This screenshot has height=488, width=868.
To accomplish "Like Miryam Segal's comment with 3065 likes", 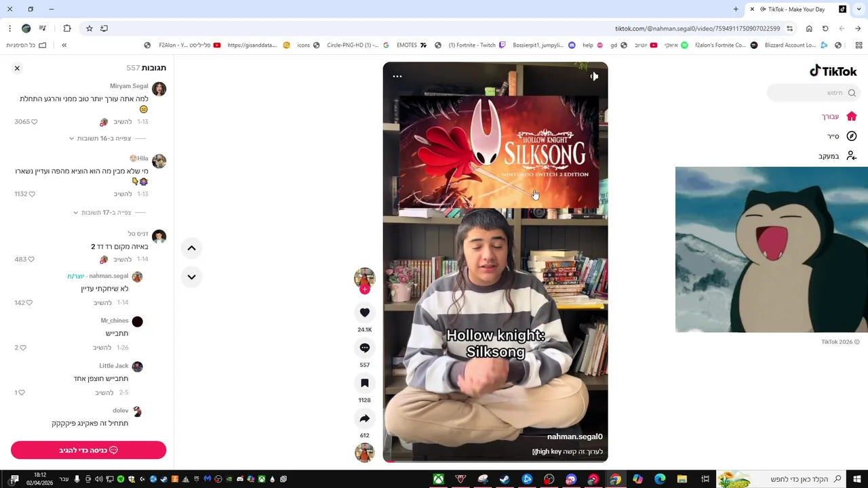I will 35,122.
